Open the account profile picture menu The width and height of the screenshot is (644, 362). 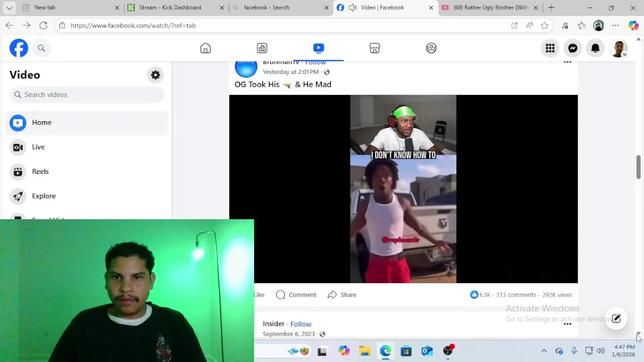pos(618,48)
